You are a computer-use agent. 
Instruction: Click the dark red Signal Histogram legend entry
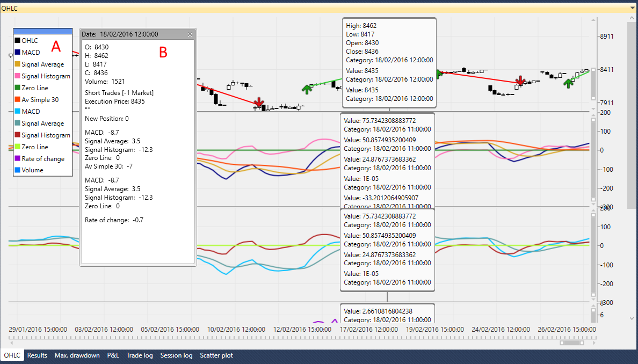pos(42,135)
